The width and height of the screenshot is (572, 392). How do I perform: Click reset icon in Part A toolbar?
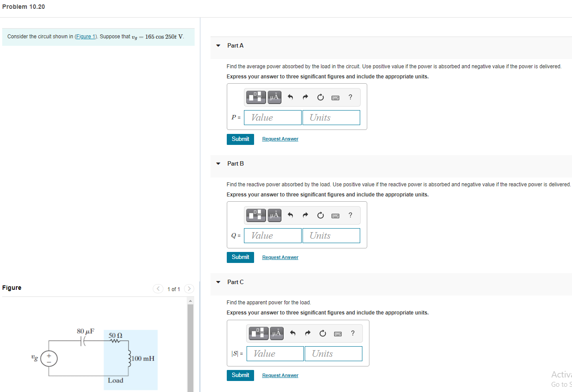(x=321, y=97)
